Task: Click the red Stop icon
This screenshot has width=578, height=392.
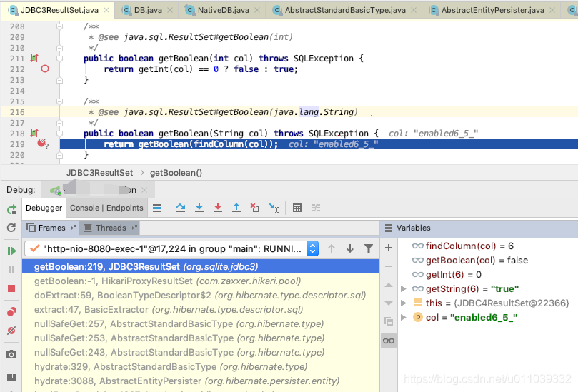Action: 11,288
